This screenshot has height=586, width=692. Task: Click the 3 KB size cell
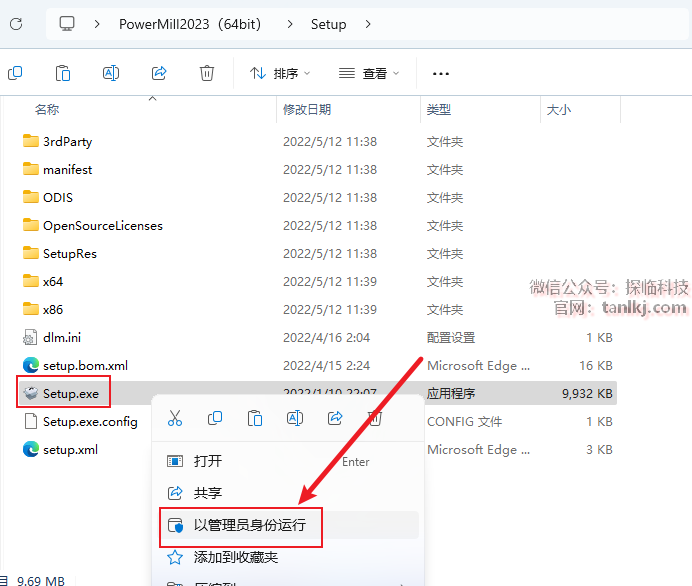(x=599, y=450)
